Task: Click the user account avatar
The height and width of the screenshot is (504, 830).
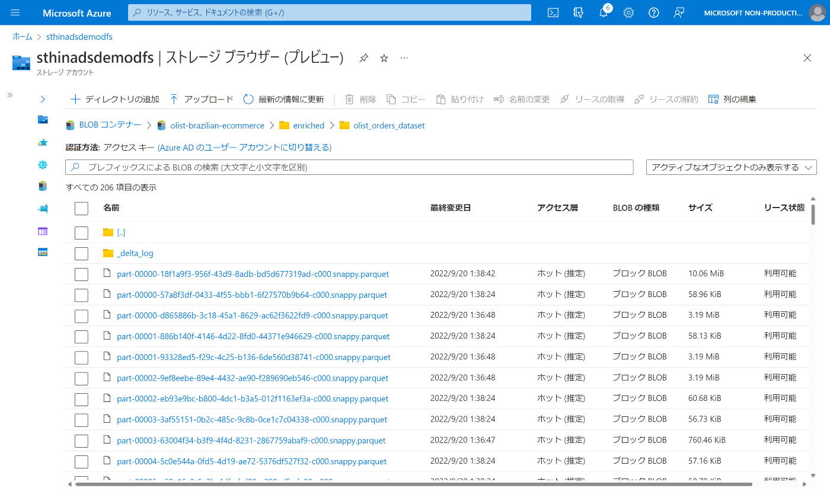Action: coord(817,12)
